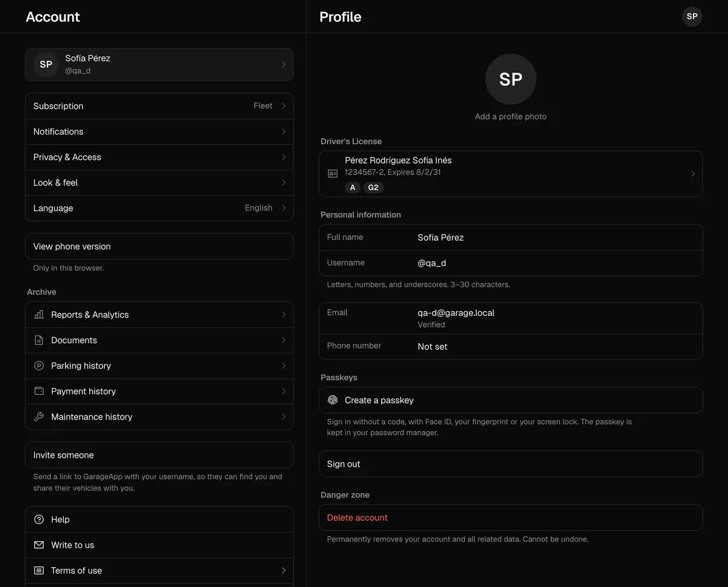Click the Username field @qa_d

point(511,263)
